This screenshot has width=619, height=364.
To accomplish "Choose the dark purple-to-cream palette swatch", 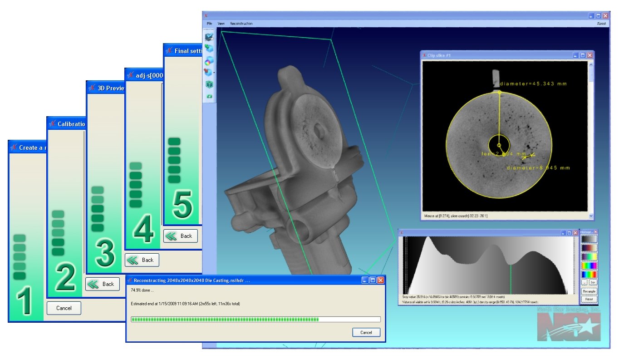I will coord(589,248).
